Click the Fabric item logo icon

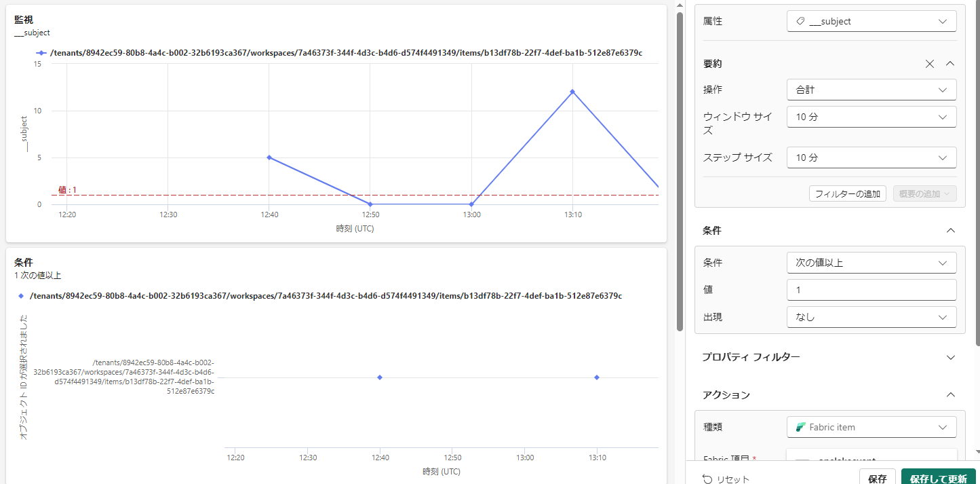(x=801, y=427)
